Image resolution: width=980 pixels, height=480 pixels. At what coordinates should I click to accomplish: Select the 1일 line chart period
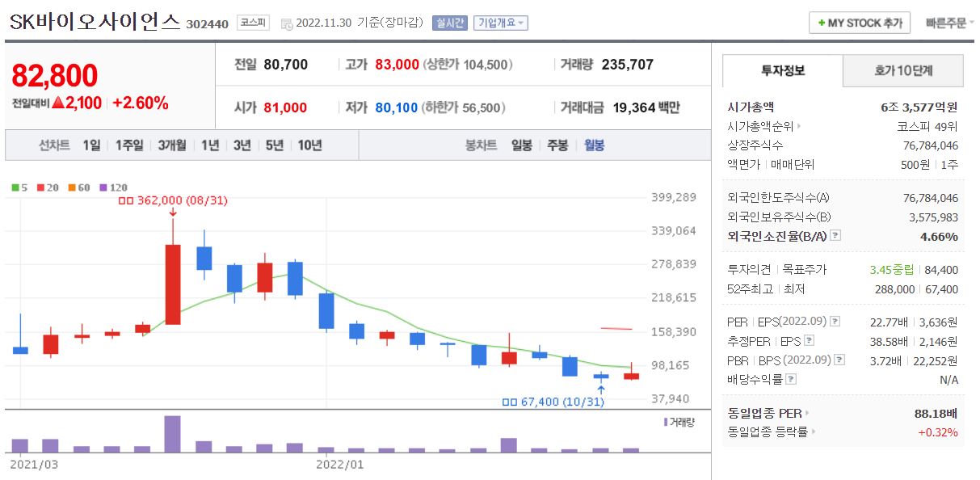point(91,145)
